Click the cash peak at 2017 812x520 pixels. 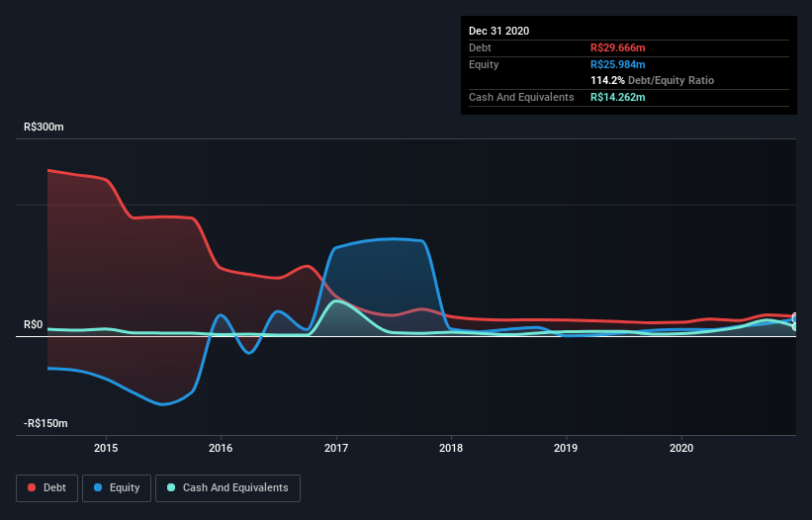click(x=337, y=302)
